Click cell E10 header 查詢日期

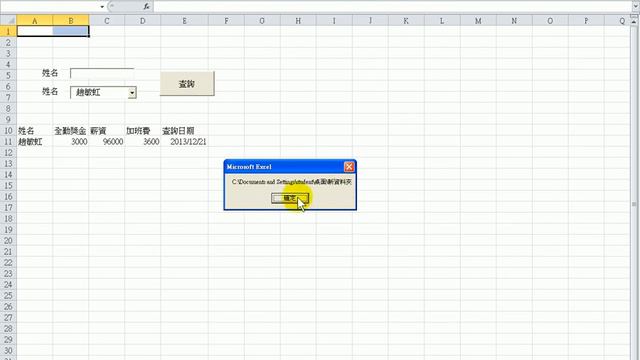(184, 131)
